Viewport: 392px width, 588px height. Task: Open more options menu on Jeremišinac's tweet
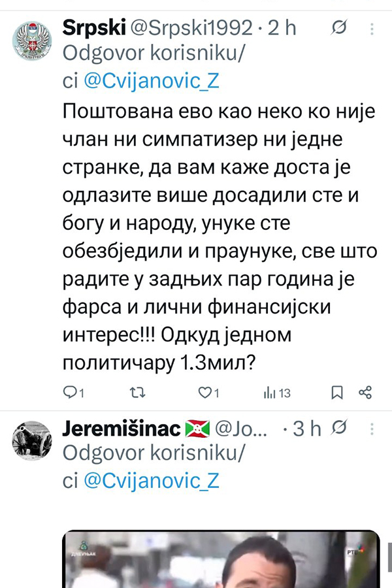372,429
